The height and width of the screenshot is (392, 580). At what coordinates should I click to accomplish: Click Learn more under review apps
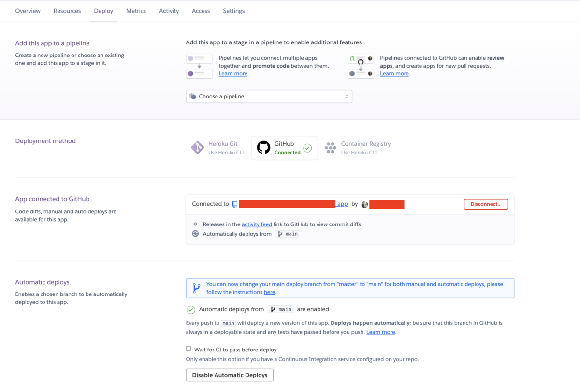tap(394, 74)
